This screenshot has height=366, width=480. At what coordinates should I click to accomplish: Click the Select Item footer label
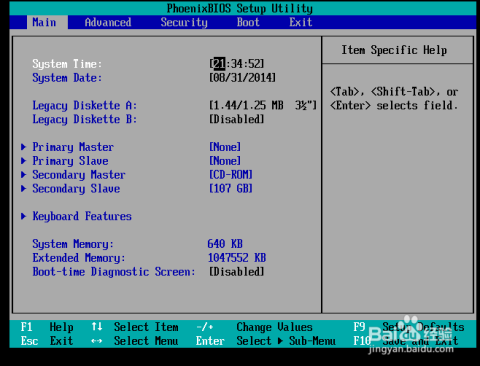(x=146, y=327)
